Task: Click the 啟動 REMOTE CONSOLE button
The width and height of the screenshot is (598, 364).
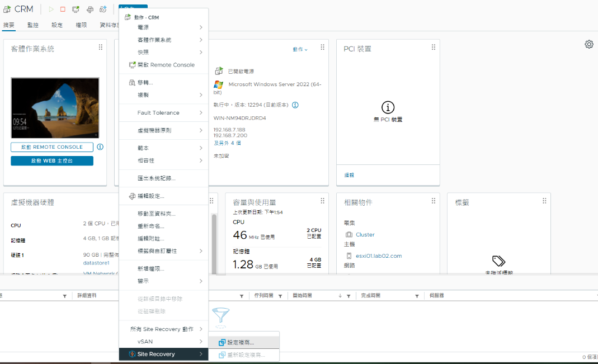Action: pos(52,147)
